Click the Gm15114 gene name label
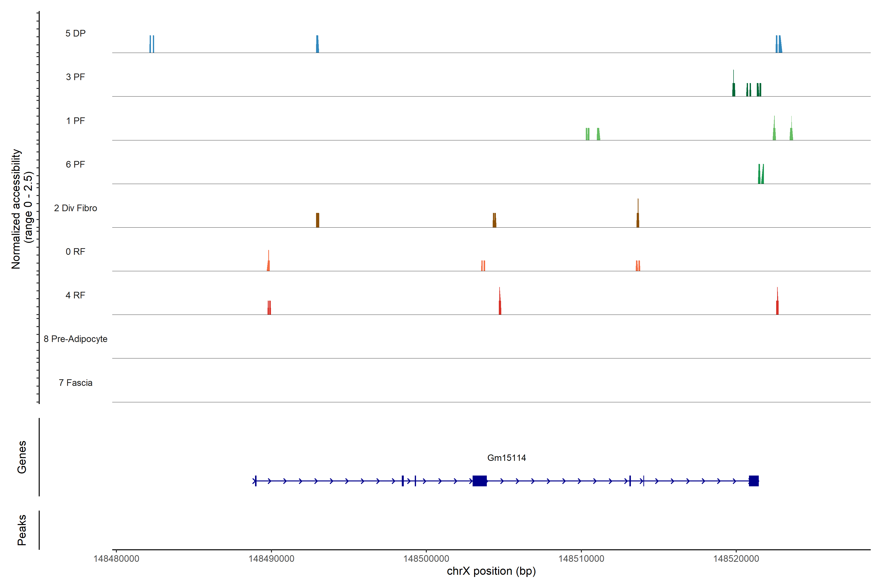Screen dimensions: 882x588 506,457
